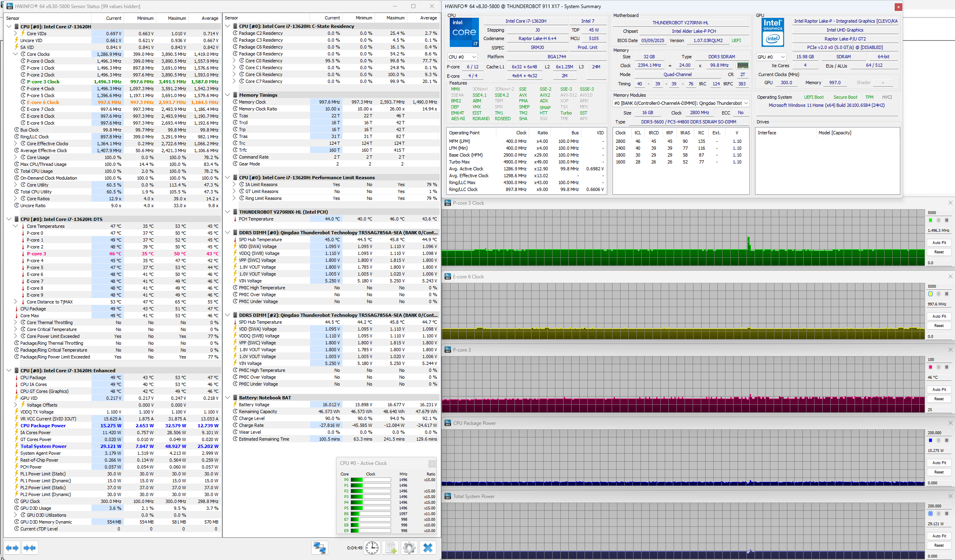Open sensor settings gear icon
The image size is (955, 560).
(x=409, y=548)
